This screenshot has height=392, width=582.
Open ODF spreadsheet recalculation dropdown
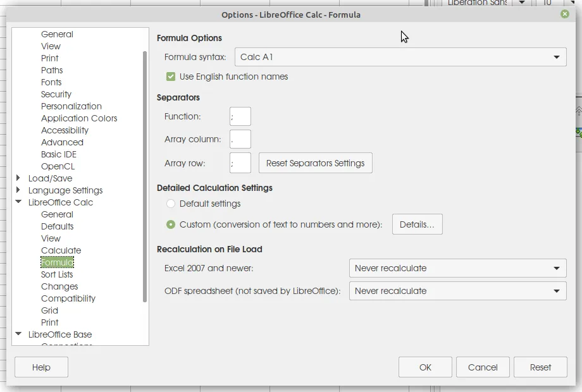[x=457, y=291]
